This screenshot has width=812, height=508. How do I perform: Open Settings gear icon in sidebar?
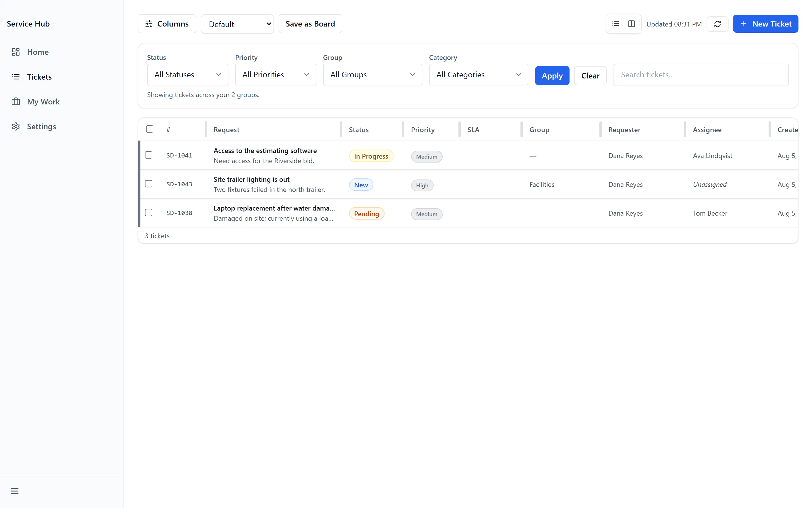[16, 126]
